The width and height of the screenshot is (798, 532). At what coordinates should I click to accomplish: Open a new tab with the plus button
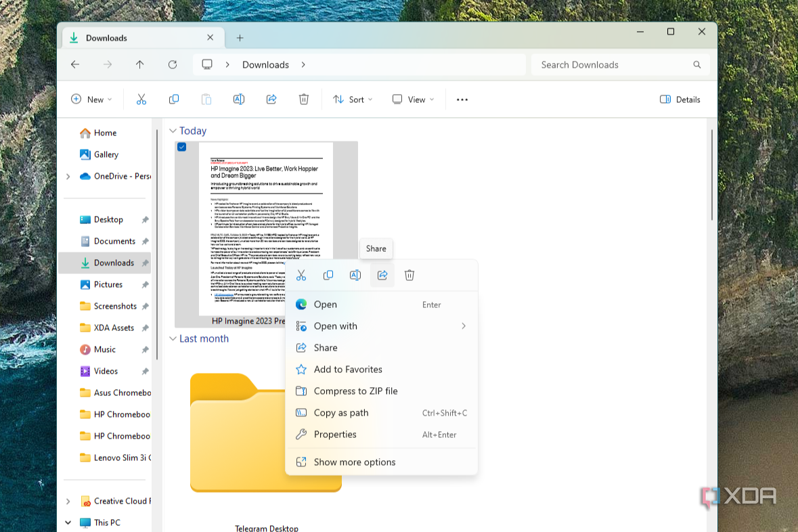[240, 38]
